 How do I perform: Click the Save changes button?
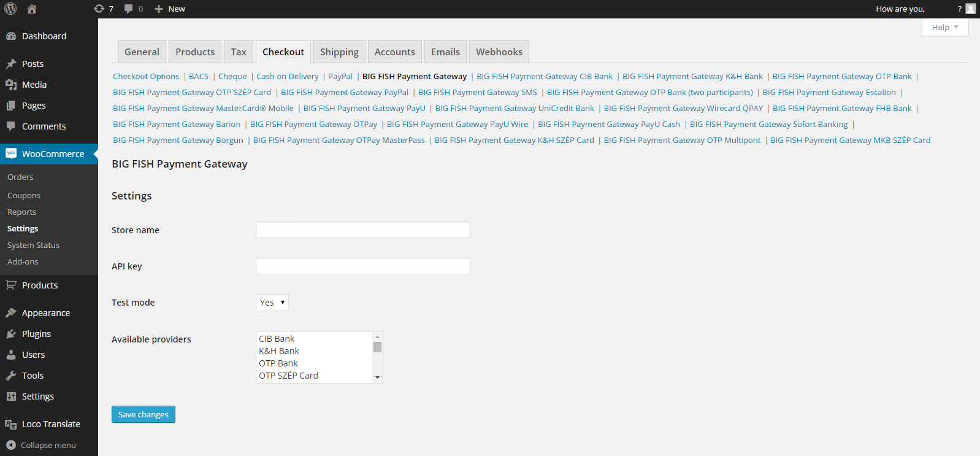pyautogui.click(x=144, y=414)
